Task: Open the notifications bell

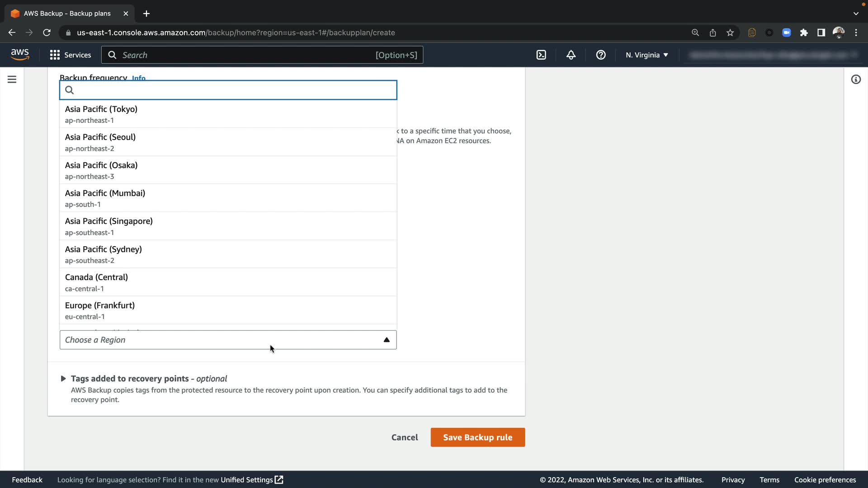Action: pyautogui.click(x=571, y=55)
